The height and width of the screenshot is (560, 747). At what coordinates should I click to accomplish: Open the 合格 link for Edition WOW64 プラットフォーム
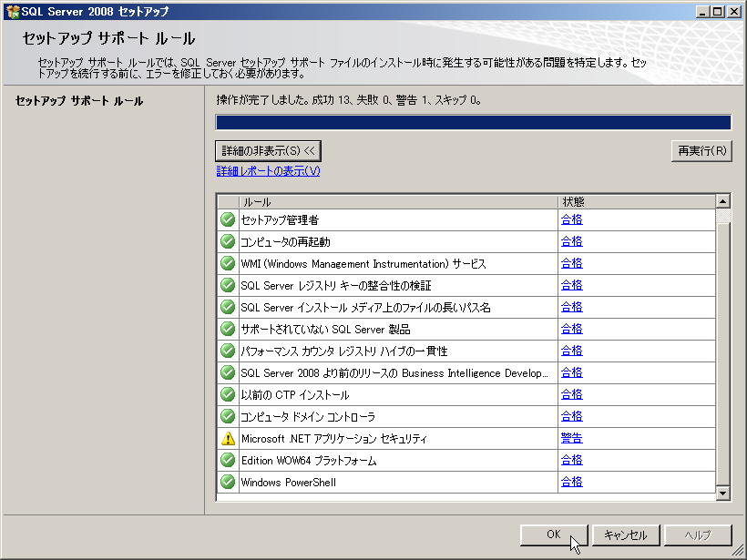[572, 461]
